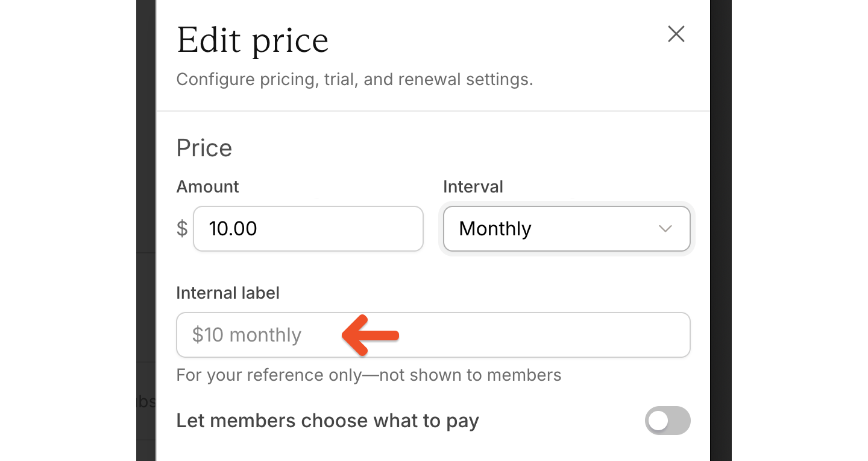Click the Edit price heading
Image resolution: width=868 pixels, height=461 pixels.
[x=253, y=41]
